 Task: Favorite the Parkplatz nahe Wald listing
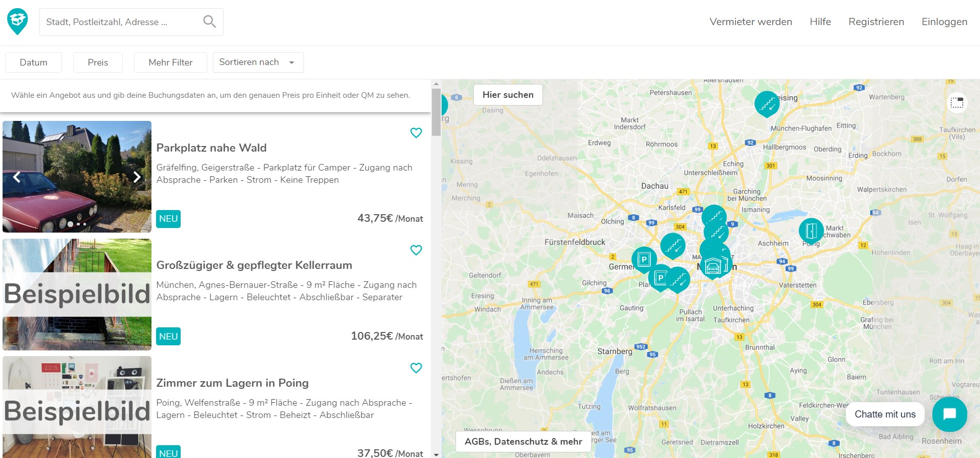[x=416, y=133]
